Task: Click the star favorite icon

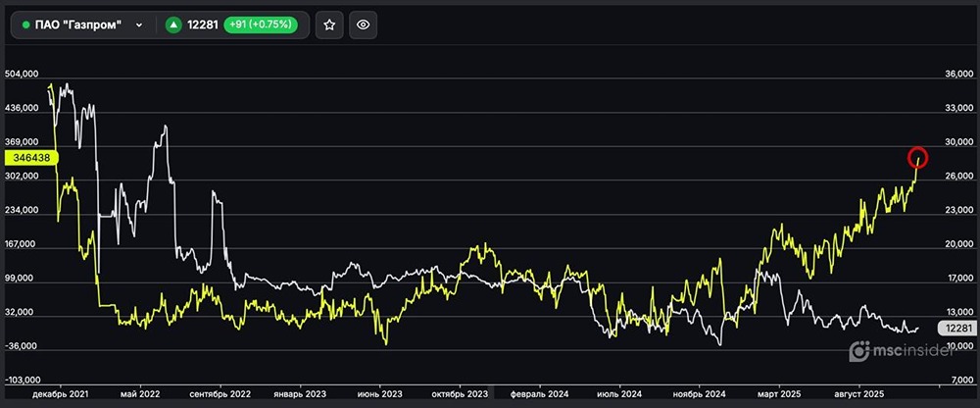Action: (329, 25)
